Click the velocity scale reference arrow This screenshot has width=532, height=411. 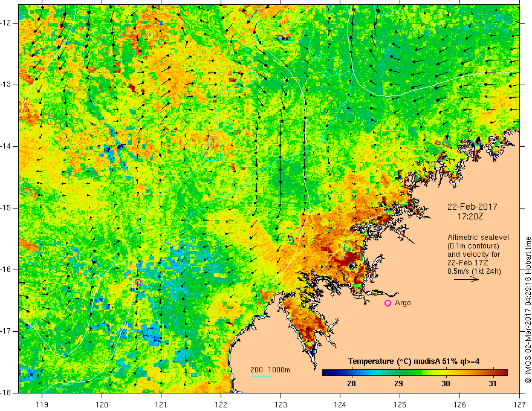tap(467, 279)
